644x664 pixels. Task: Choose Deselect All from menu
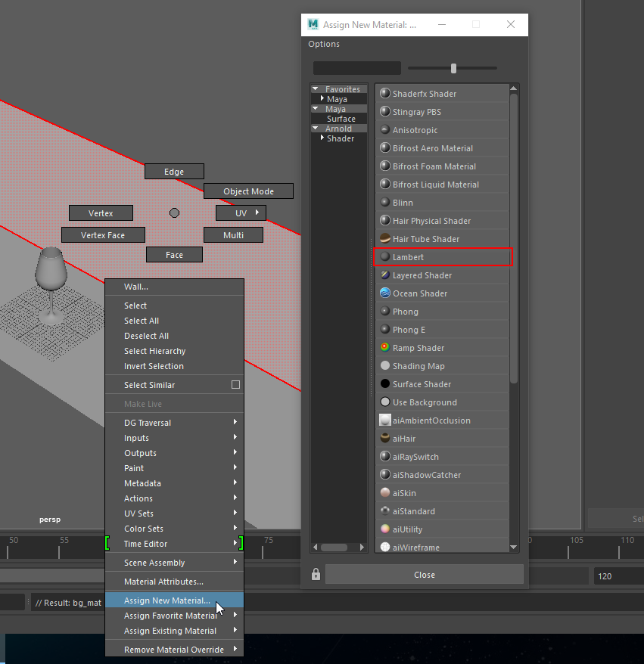tap(174, 336)
